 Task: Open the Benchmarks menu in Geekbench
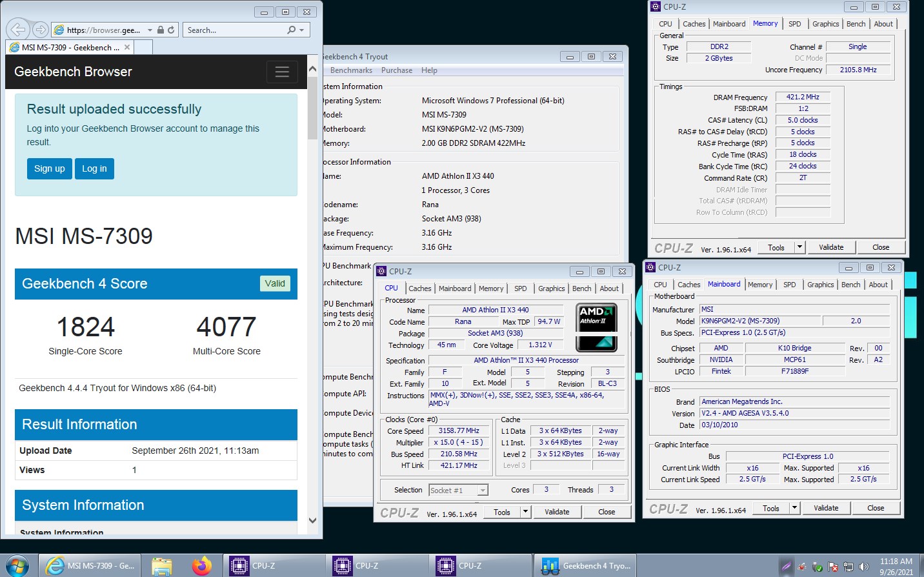351,70
